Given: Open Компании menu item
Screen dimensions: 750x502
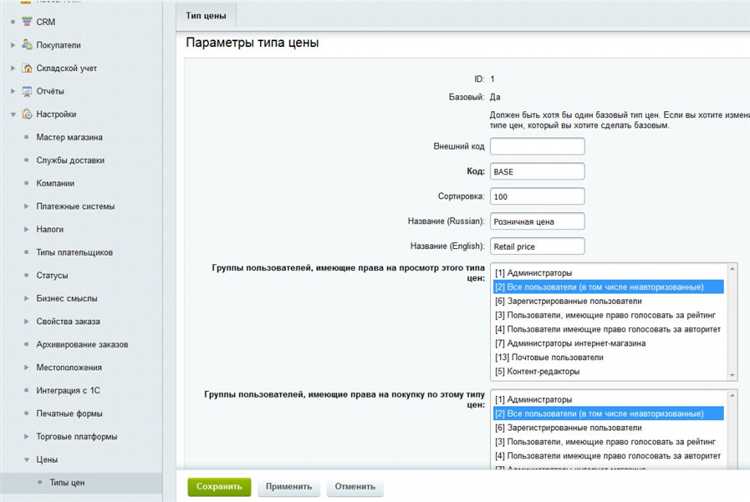Looking at the screenshot, I should click(x=55, y=183).
